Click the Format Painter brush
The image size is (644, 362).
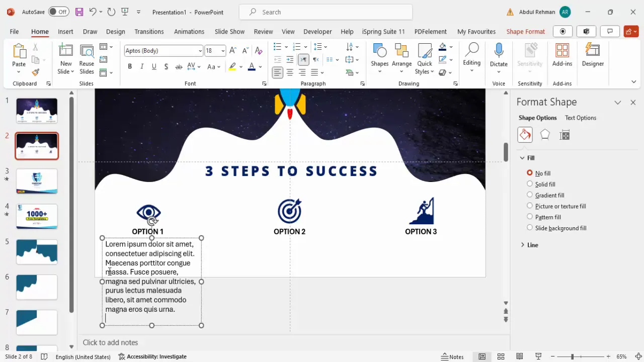[x=35, y=72]
